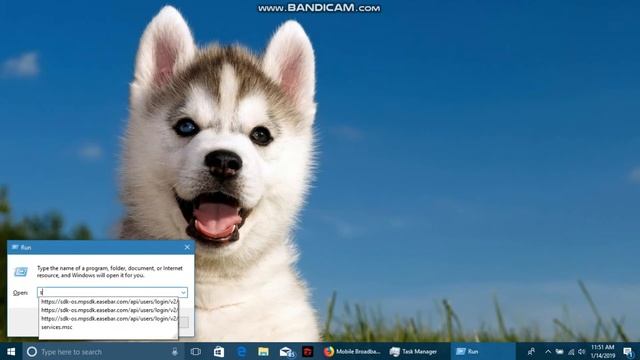
Task: Click the battery status tray icon
Action: coord(559,351)
